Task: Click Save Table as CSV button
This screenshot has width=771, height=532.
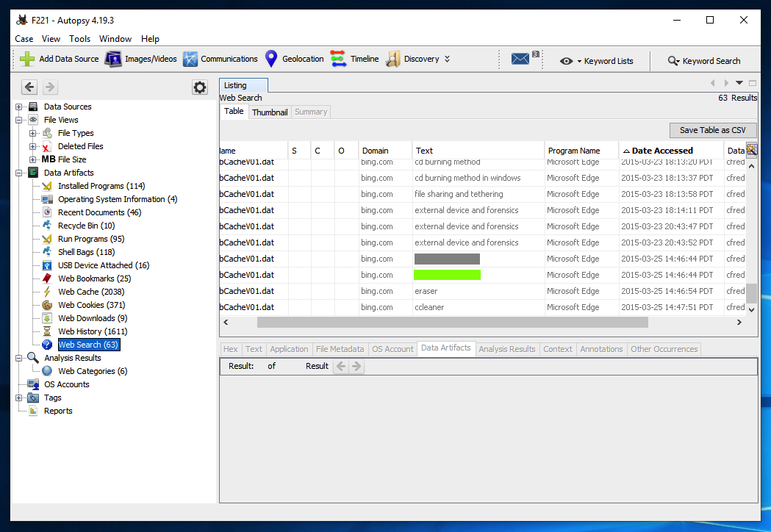Action: pyautogui.click(x=712, y=130)
